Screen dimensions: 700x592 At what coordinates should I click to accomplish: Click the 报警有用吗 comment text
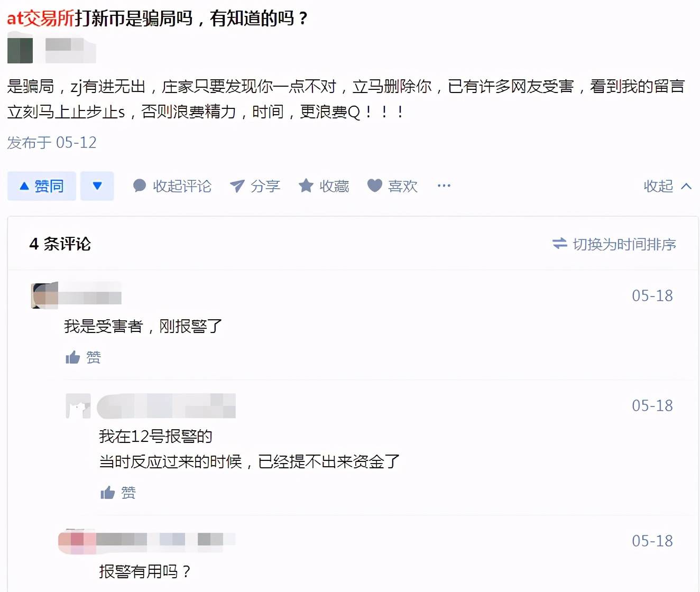[x=144, y=571]
